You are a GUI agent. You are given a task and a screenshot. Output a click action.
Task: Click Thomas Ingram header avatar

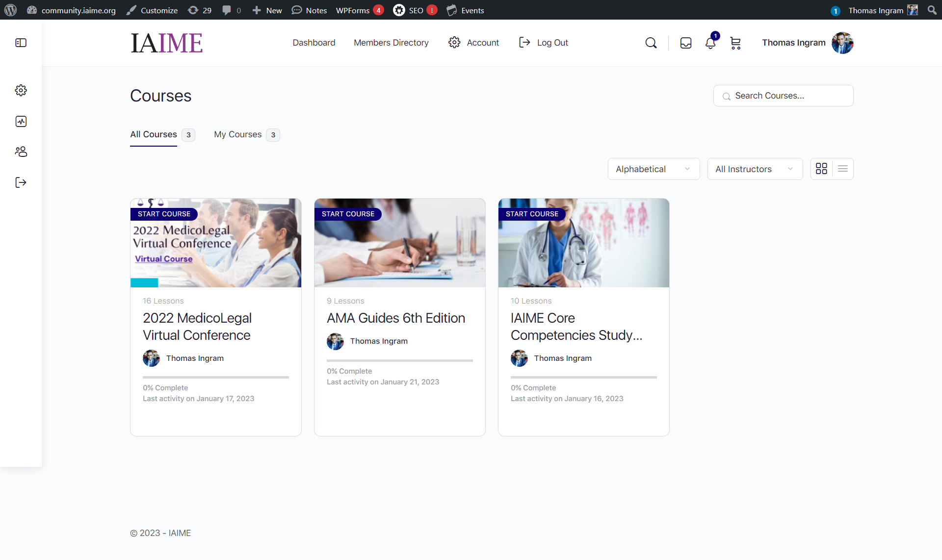click(x=842, y=43)
